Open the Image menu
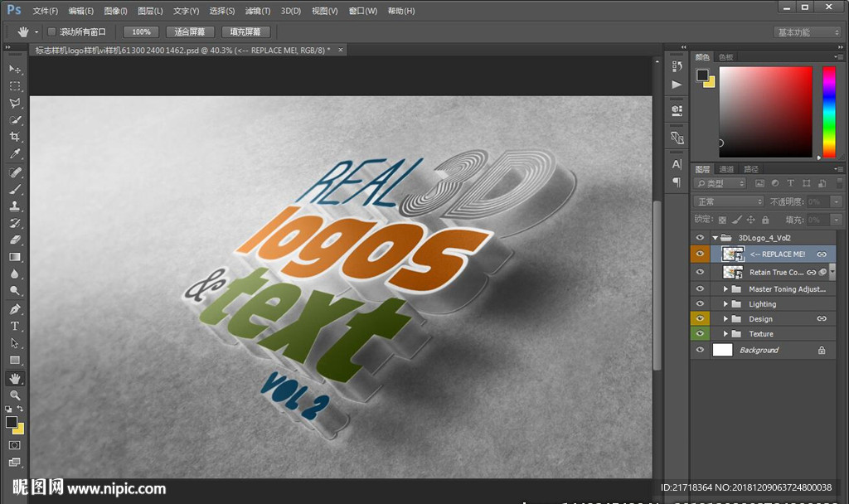This screenshot has width=849, height=504. click(115, 11)
